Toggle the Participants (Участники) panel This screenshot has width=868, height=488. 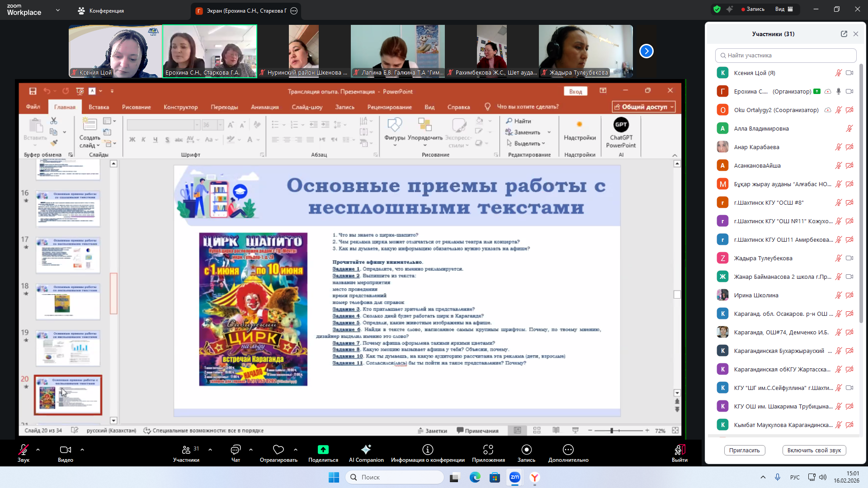186,450
